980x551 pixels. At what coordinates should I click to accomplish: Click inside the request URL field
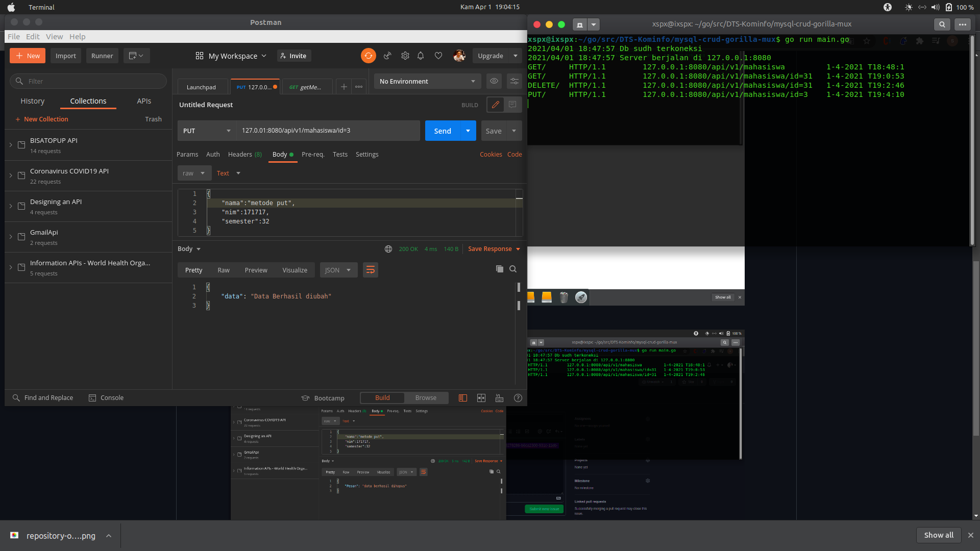[x=327, y=131]
